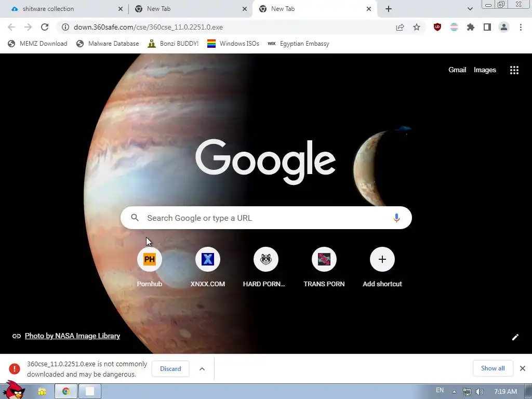Viewport: 532px width, 399px height.
Task: Open the tab search dropdown arrow
Action: [470, 9]
